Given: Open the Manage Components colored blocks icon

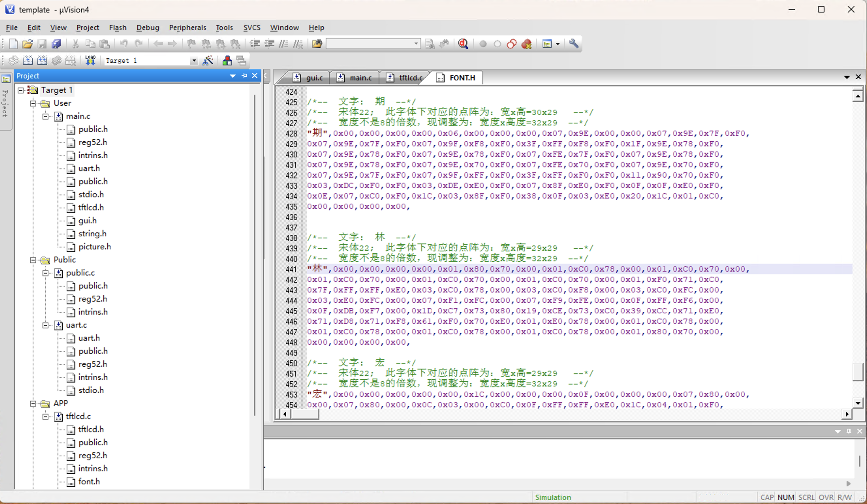Looking at the screenshot, I should [227, 60].
